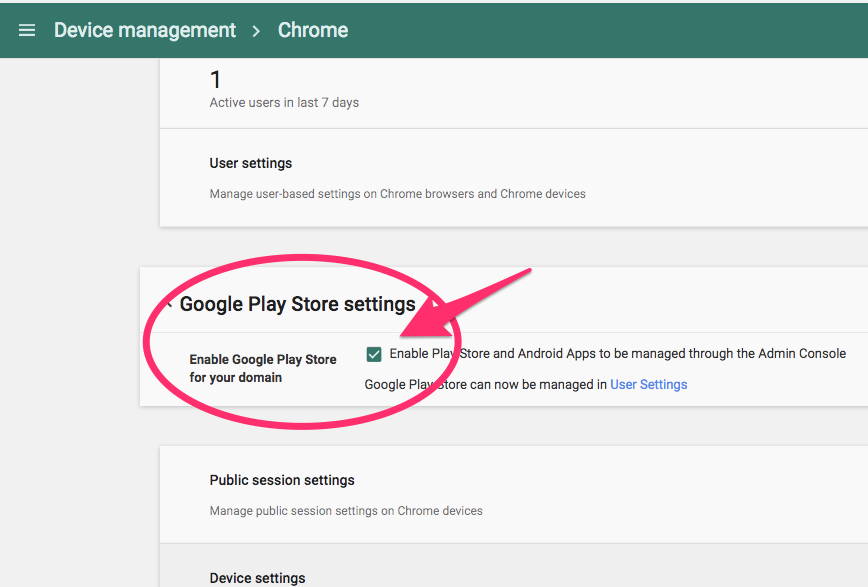Open the User Settings link
This screenshot has height=587, width=868.
[648, 384]
